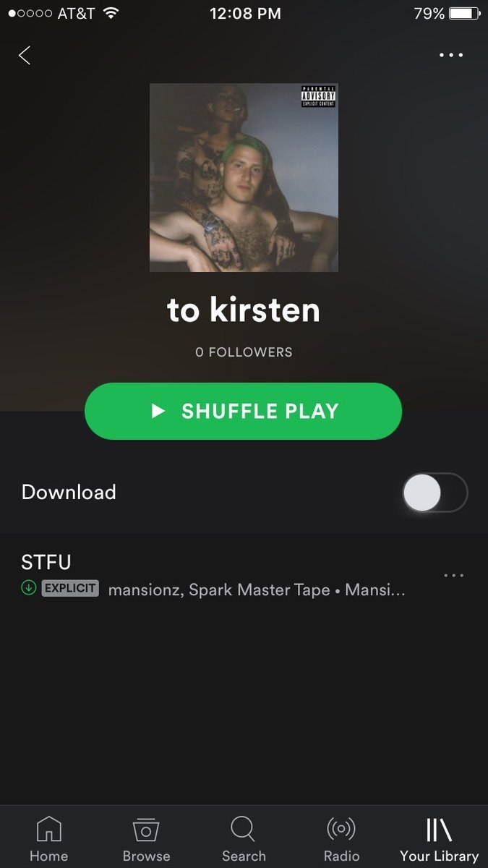Image resolution: width=488 pixels, height=868 pixels.
Task: Tap the 0 FOLLOWERS label
Action: tap(244, 352)
